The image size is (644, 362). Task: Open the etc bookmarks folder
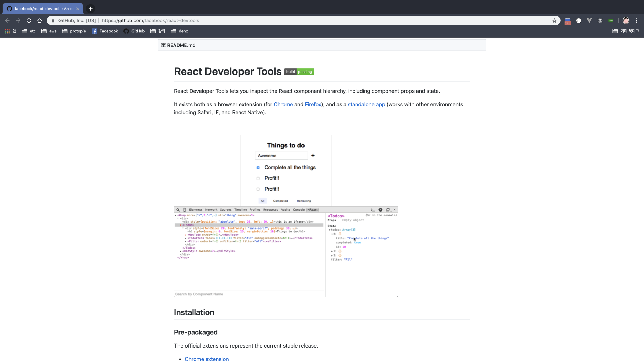tap(29, 31)
